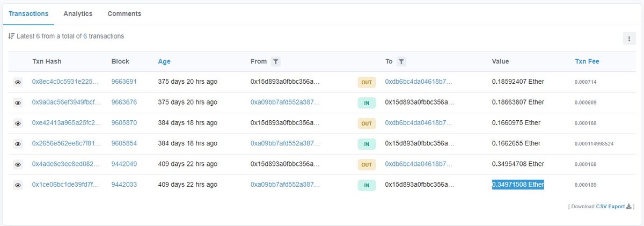Click OUT badge in block 9663691 row
Image resolution: width=644 pixels, height=226 pixels.
(367, 82)
